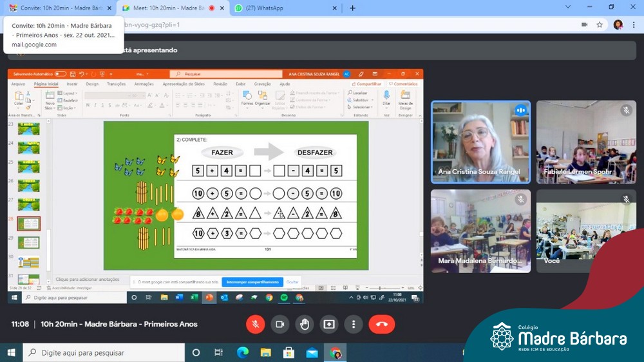Select the 'Você' self-view video tile
Screen dimensions: 644x362
[586, 231]
